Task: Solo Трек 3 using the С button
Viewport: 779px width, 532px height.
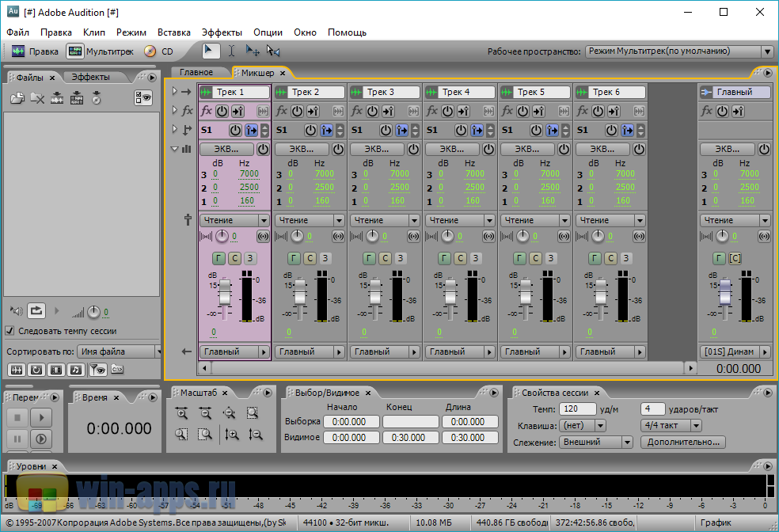Action: (385, 258)
